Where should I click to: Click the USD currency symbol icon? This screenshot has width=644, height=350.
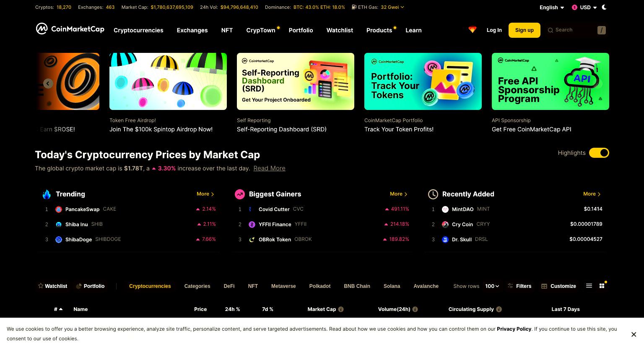pyautogui.click(x=574, y=8)
